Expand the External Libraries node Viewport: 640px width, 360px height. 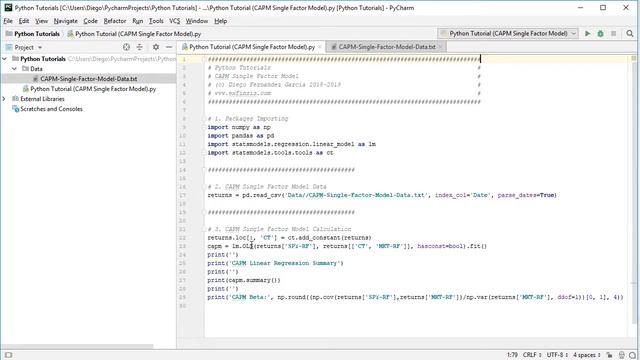pyautogui.click(x=4, y=99)
